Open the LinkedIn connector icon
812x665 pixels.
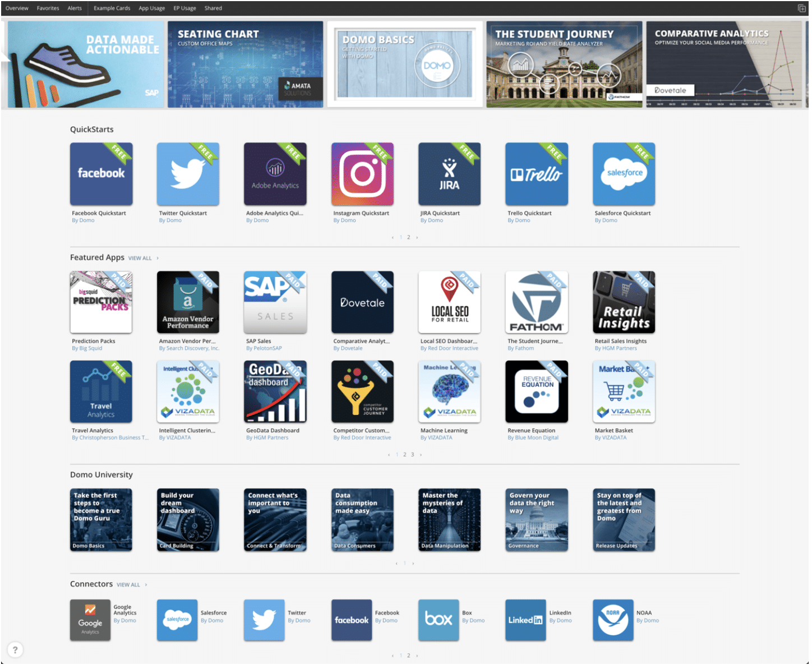525,620
